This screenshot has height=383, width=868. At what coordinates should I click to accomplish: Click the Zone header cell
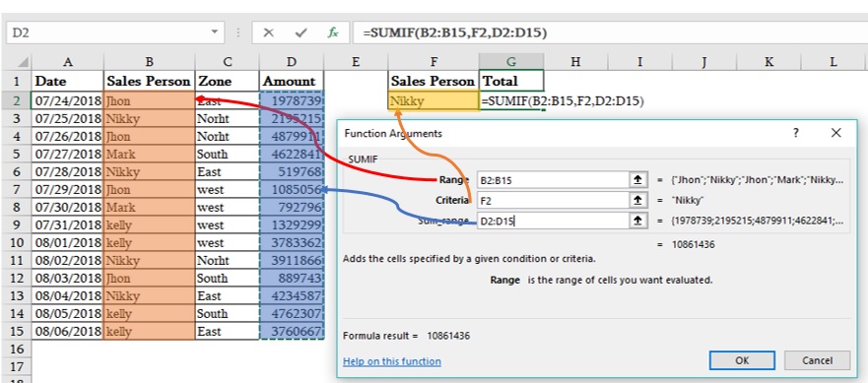[x=227, y=82]
